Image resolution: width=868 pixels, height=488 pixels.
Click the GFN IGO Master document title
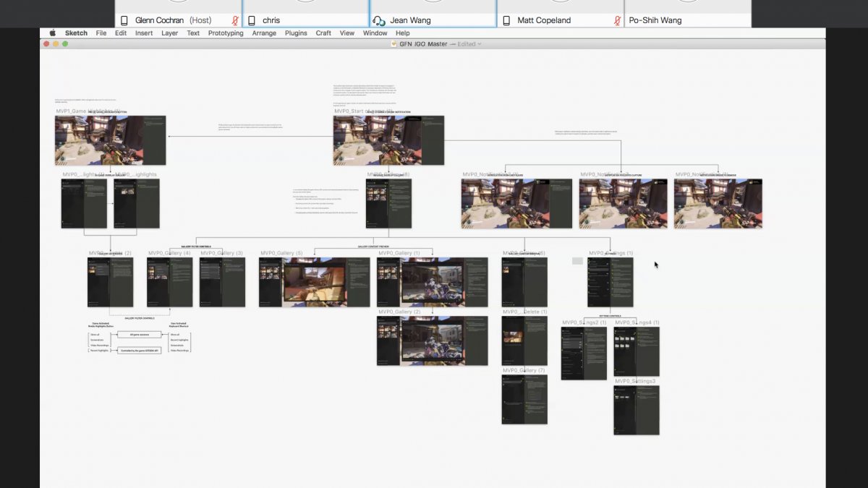click(x=423, y=44)
